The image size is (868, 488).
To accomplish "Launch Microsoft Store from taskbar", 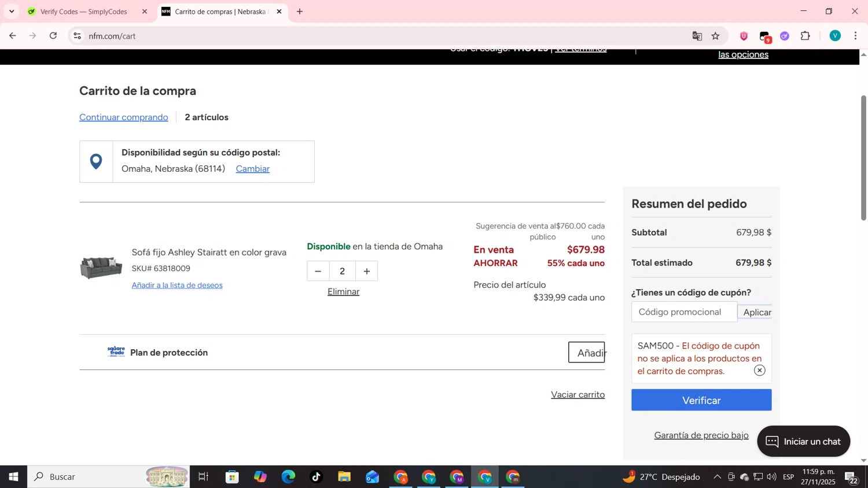I will (x=233, y=477).
